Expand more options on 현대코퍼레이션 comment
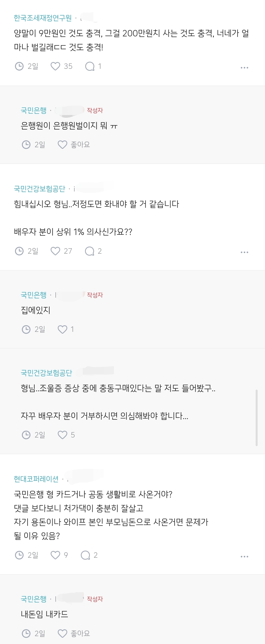Image resolution: width=265 pixels, height=644 pixels. point(244,556)
